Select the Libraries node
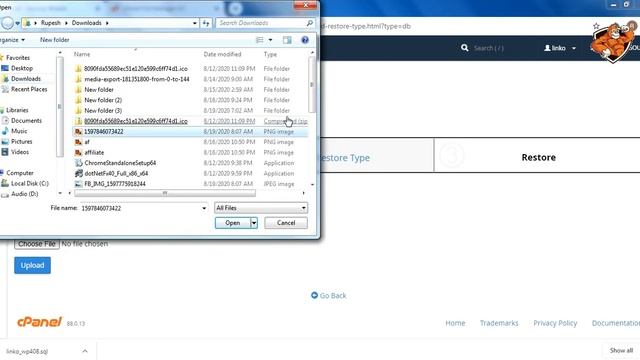Screen dimensions: 640x360 coord(17,110)
